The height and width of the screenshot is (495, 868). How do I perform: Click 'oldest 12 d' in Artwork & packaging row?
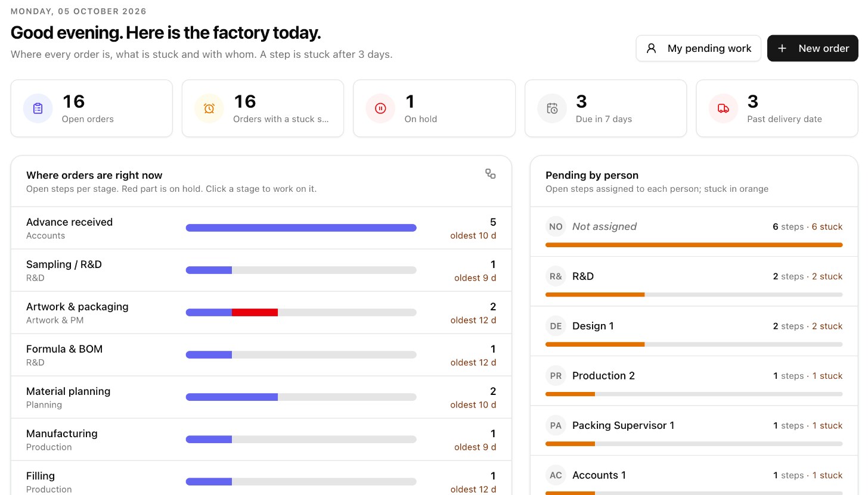tap(473, 320)
